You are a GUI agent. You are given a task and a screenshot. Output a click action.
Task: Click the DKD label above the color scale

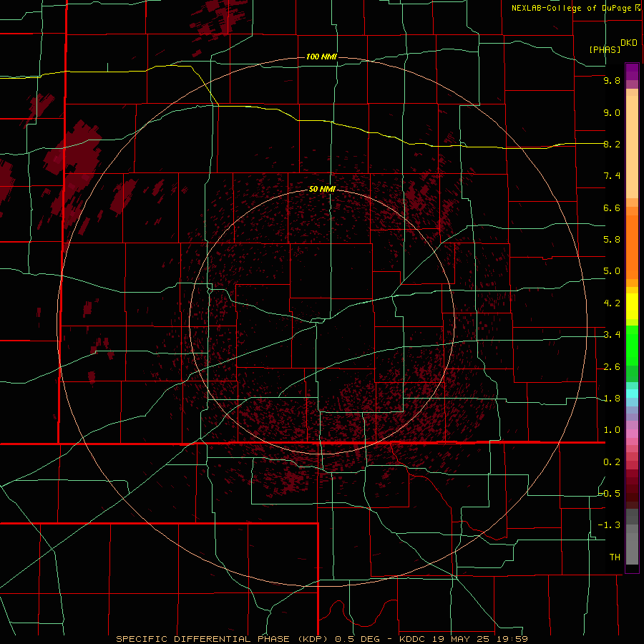(x=628, y=43)
